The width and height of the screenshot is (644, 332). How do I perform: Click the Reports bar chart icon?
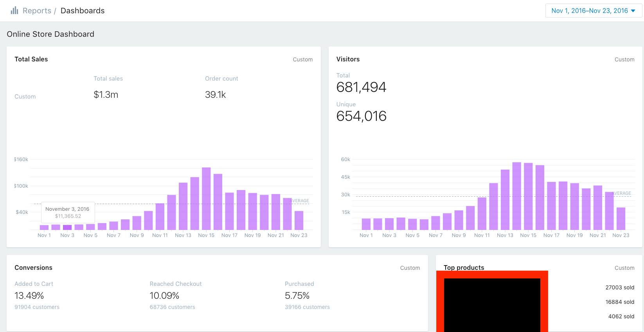(14, 11)
